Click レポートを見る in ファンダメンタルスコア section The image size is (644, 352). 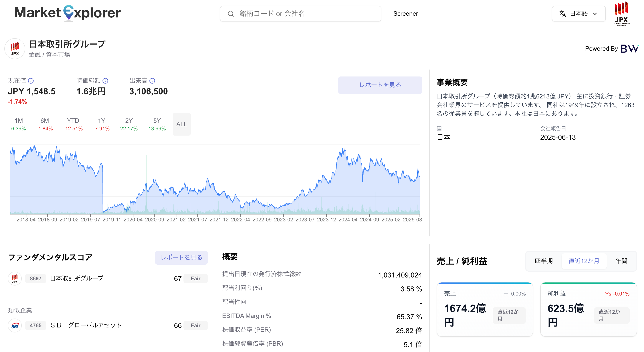pos(181,257)
